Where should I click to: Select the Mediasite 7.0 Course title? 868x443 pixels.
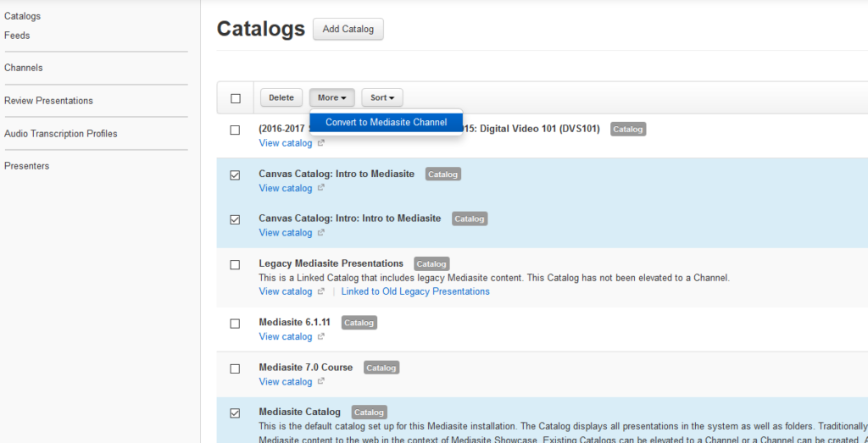click(x=305, y=368)
